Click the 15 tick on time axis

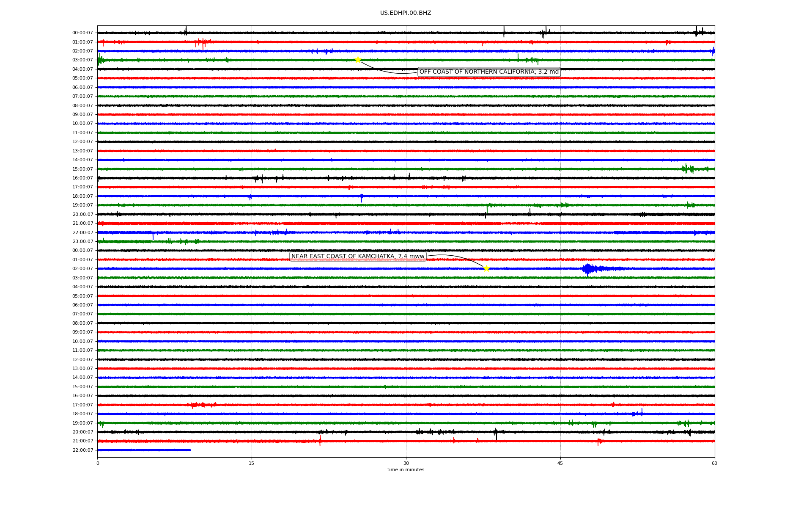pos(252,463)
